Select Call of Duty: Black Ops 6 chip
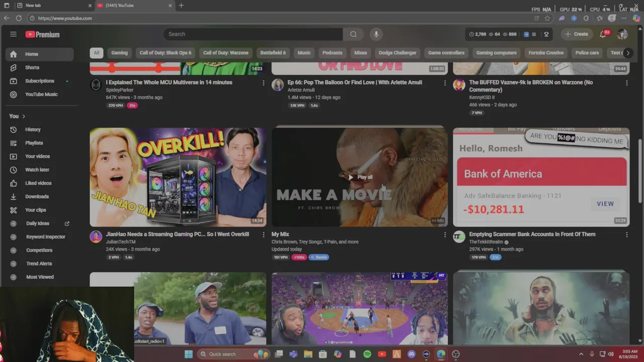This screenshot has width=644, height=362. pyautogui.click(x=166, y=53)
